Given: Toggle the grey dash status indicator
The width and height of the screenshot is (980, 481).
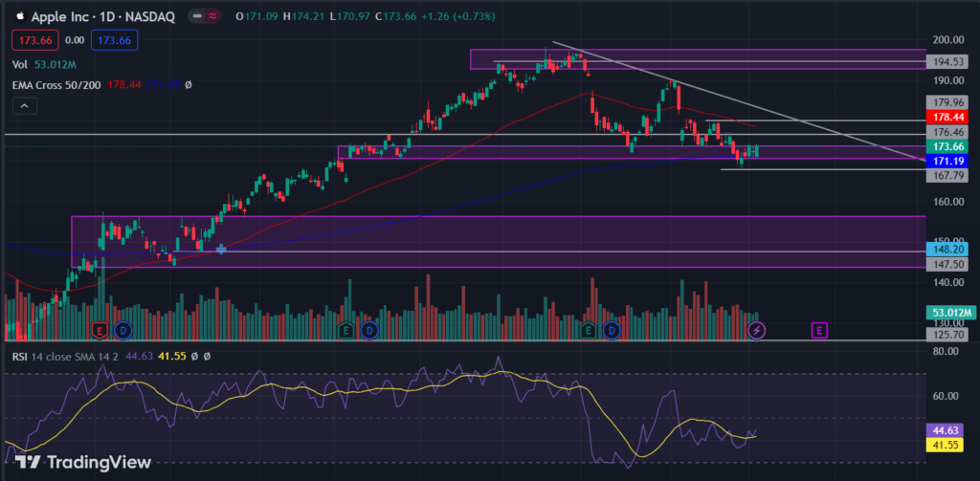Looking at the screenshot, I should [x=197, y=16].
